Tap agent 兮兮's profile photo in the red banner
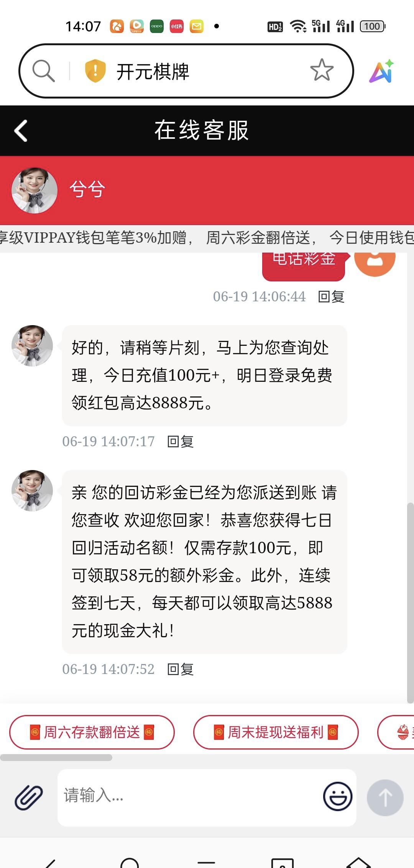Viewport: 414px width, 868px height. click(34, 190)
